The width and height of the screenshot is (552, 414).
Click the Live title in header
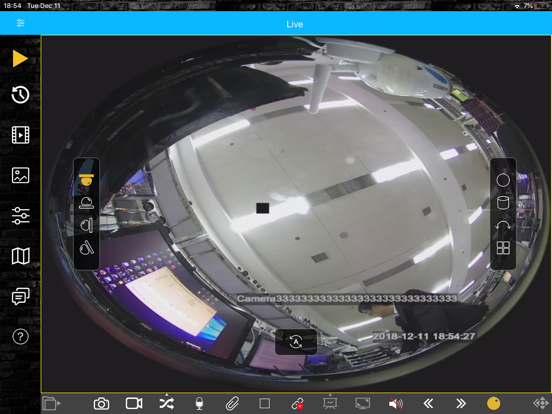coord(295,24)
